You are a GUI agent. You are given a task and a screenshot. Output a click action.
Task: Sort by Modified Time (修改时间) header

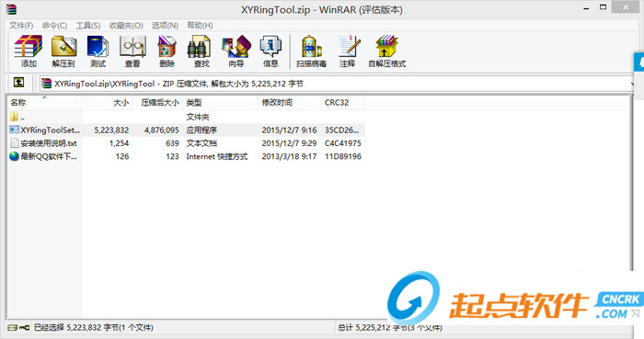tap(290, 103)
